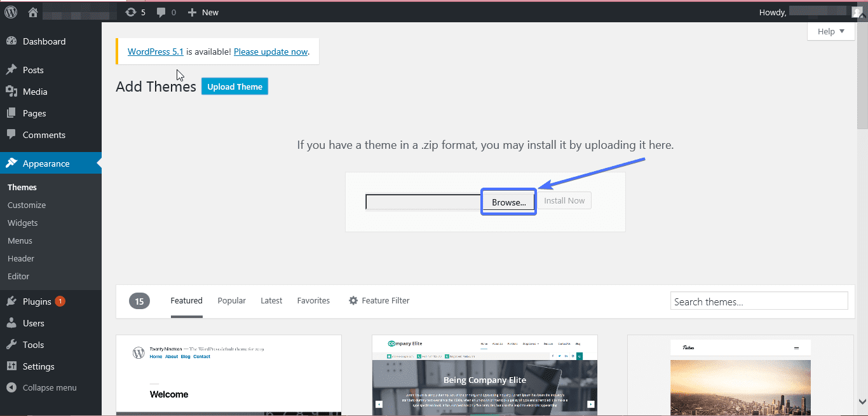Follow the WordPress 5.1 link
This screenshot has width=868, height=416.
[x=155, y=52]
